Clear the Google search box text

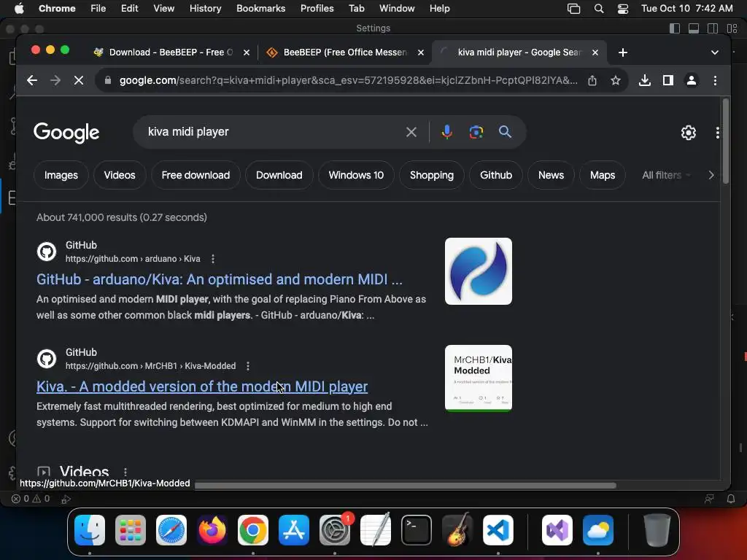coord(411,132)
